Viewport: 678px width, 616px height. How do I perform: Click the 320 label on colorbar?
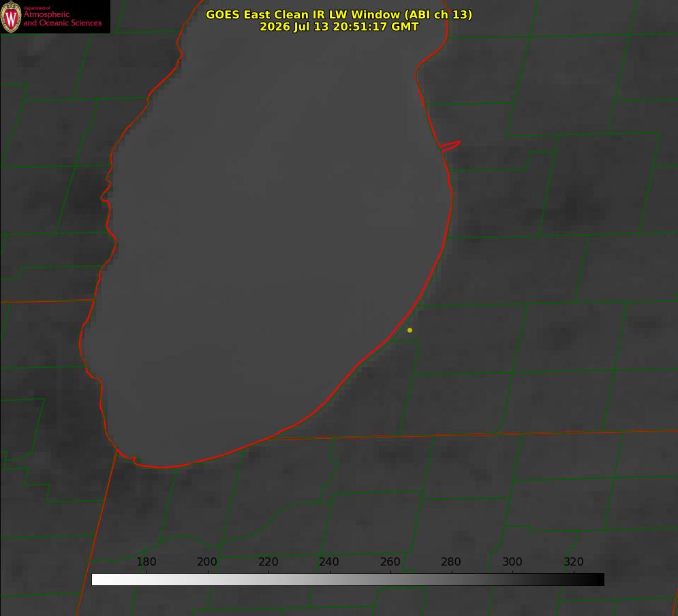574,561
